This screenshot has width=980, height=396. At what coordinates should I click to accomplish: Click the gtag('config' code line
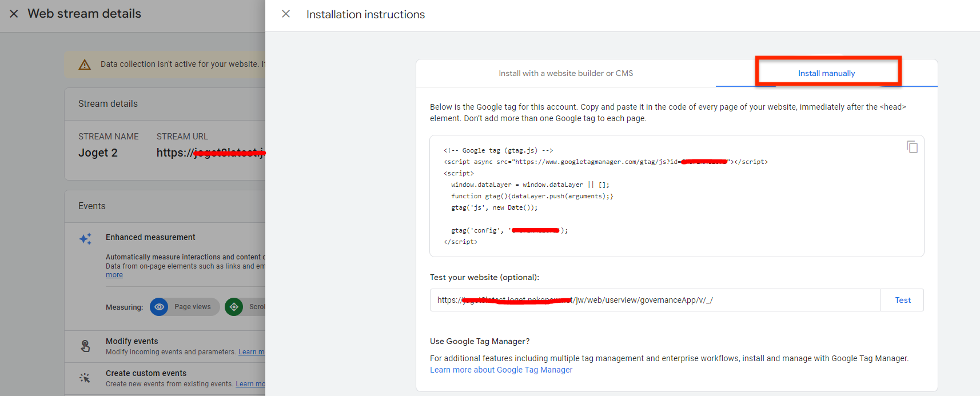pyautogui.click(x=509, y=230)
